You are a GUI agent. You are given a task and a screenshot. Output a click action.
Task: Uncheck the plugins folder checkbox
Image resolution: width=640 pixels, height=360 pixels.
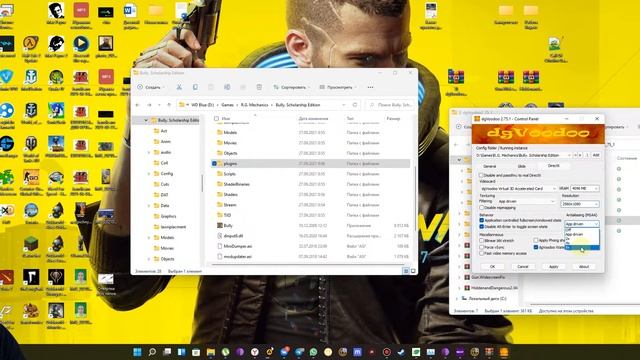(x=214, y=164)
